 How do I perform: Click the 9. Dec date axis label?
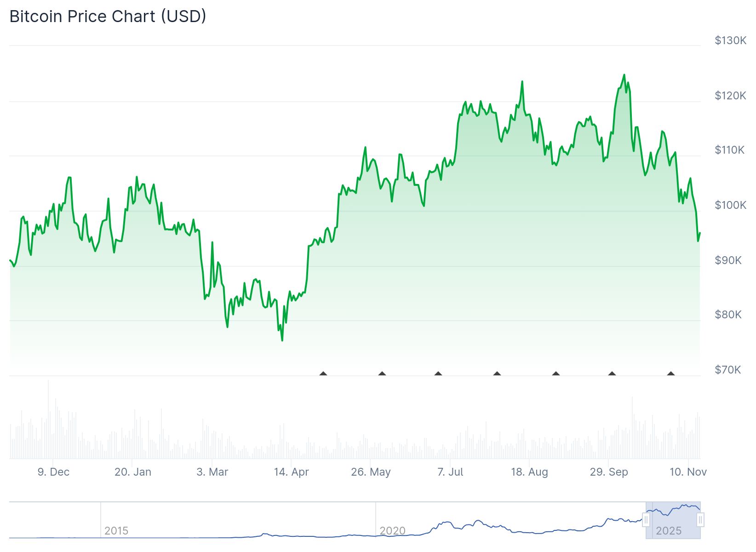(x=53, y=472)
